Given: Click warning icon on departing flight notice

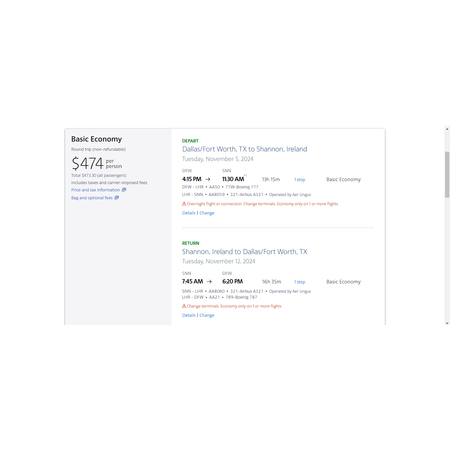Looking at the screenshot, I should coord(184,204).
